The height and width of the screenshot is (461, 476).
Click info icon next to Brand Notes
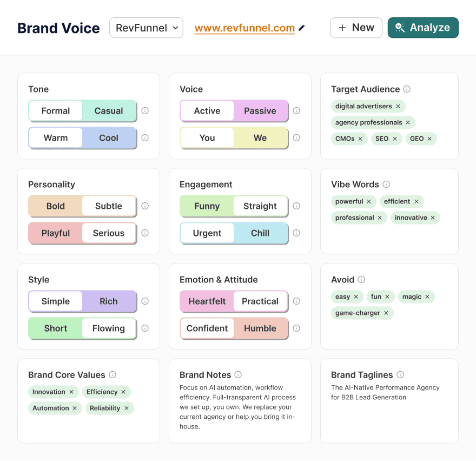pos(238,375)
